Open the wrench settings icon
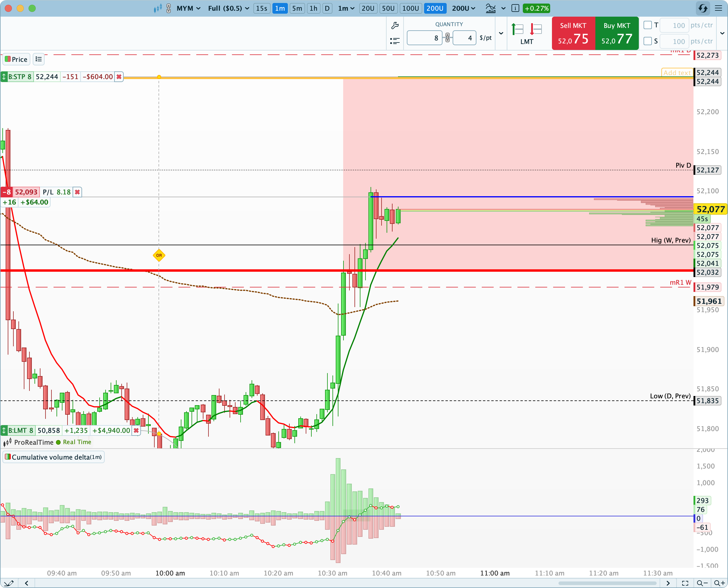 (x=395, y=26)
